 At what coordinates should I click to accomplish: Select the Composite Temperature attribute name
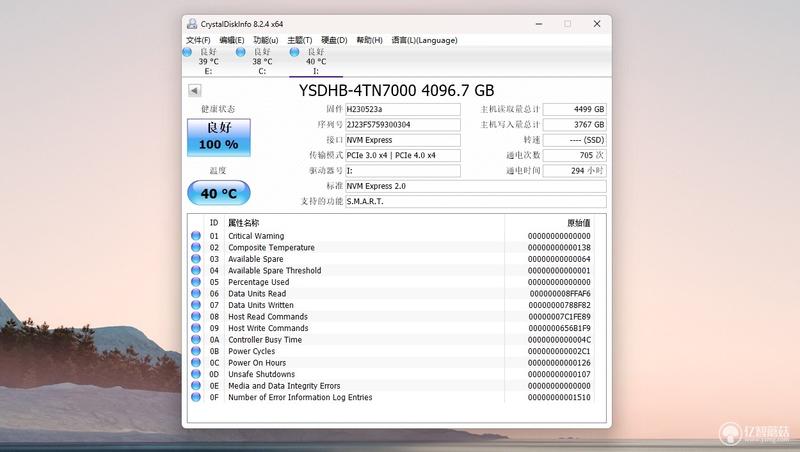(271, 247)
